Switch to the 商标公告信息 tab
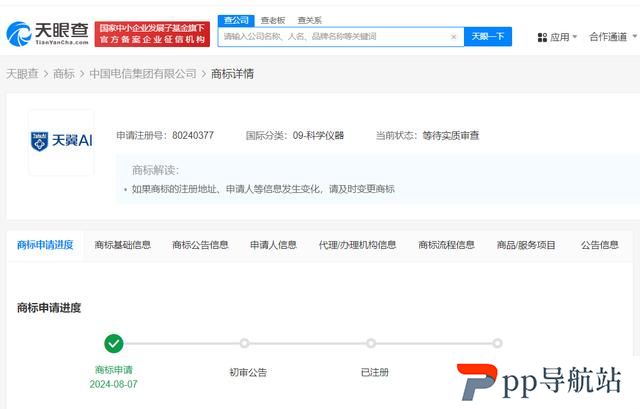This screenshot has width=640, height=409. tap(200, 245)
